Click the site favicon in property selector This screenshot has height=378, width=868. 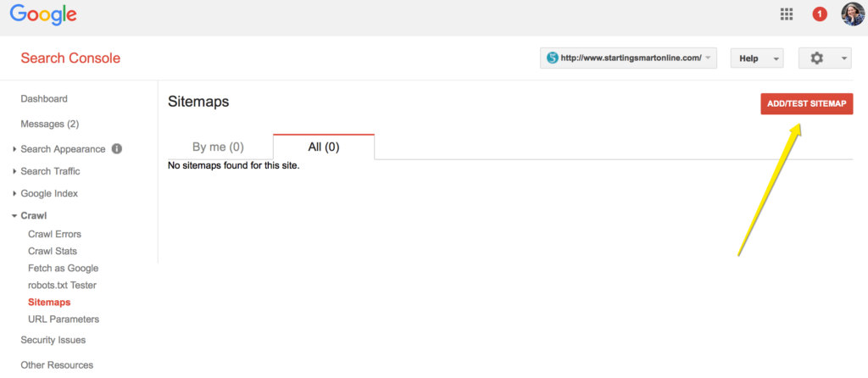[552, 58]
